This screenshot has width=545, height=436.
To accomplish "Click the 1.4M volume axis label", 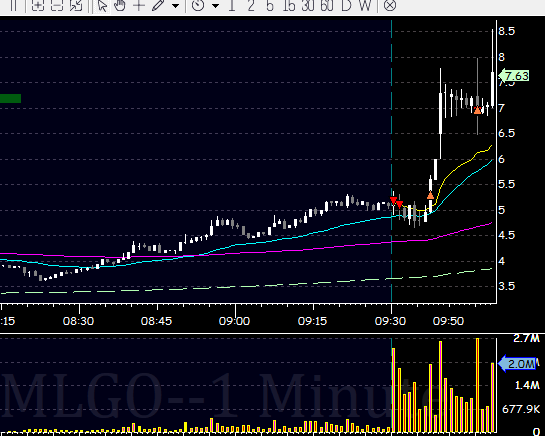I will (x=527, y=385).
